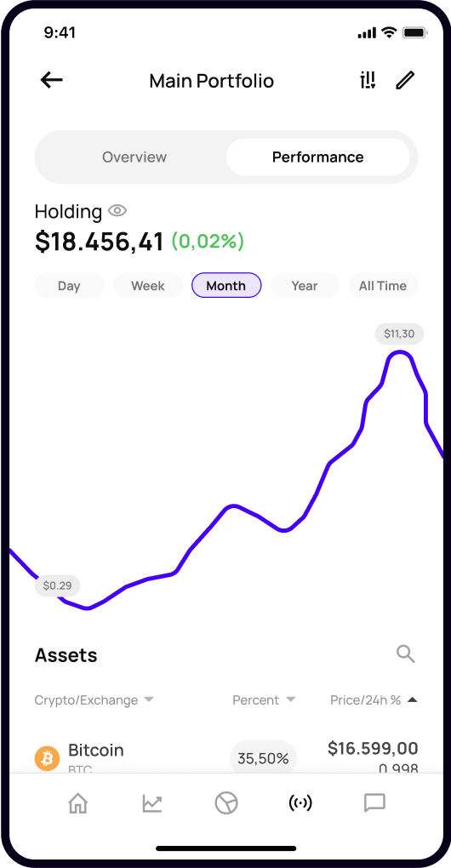This screenshot has width=451, height=868.
Task: Select the Day time range
Action: coord(69,286)
